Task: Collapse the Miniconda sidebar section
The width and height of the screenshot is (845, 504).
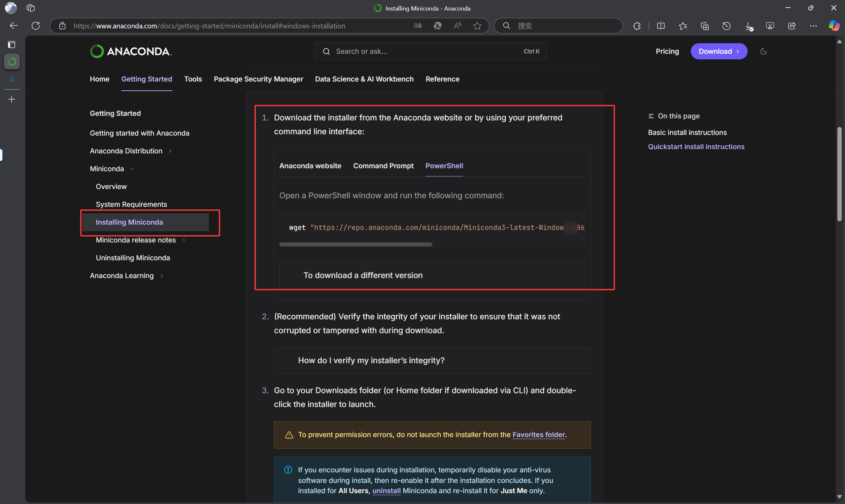Action: click(x=132, y=169)
